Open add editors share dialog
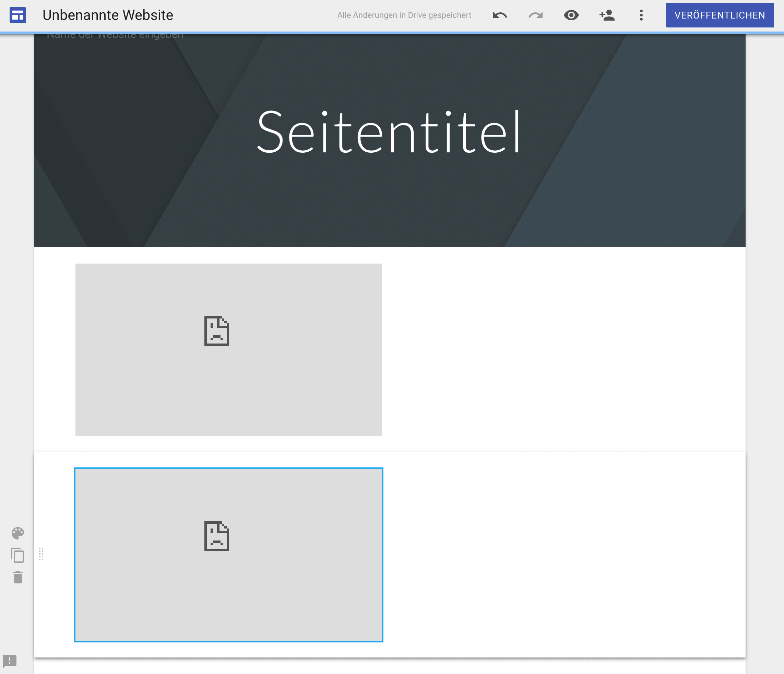Image resolution: width=784 pixels, height=674 pixels. point(607,15)
